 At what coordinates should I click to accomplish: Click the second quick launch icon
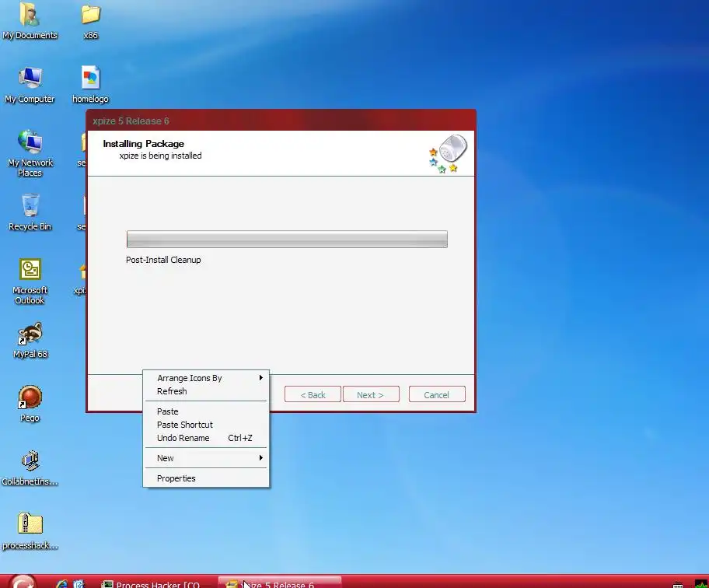pos(79,584)
